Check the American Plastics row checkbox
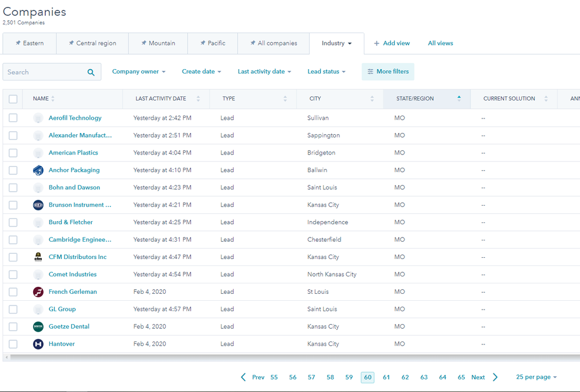 [x=13, y=153]
